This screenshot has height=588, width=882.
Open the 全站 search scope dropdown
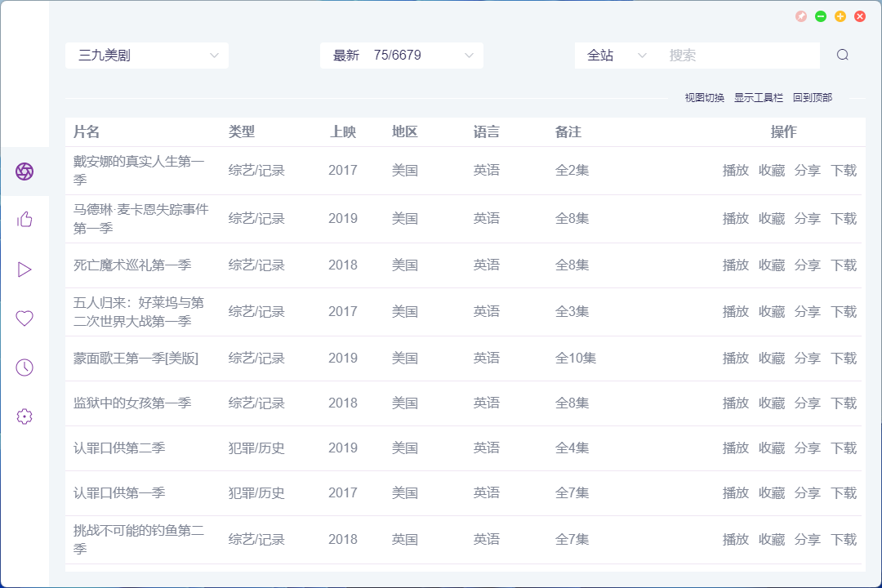[616, 56]
